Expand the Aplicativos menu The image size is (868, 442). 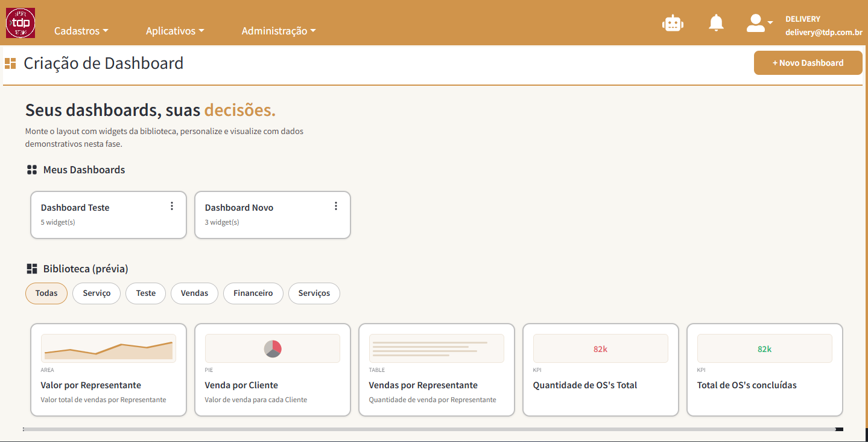175,31
